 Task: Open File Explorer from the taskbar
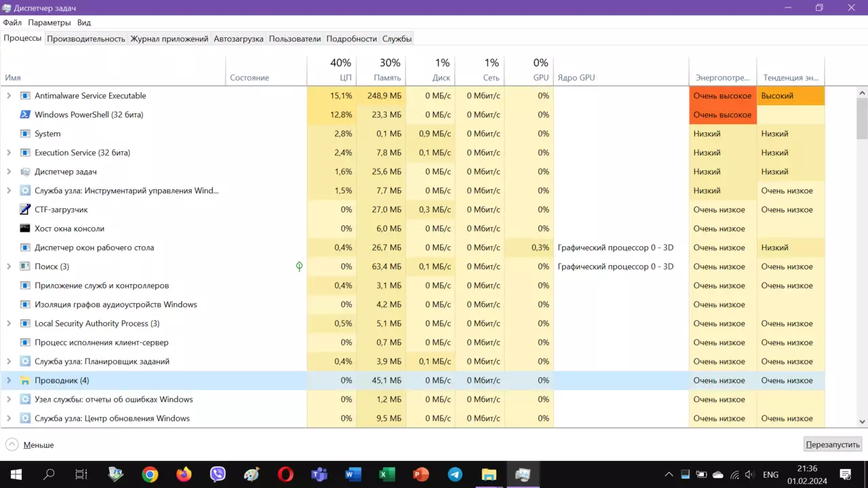point(489,474)
